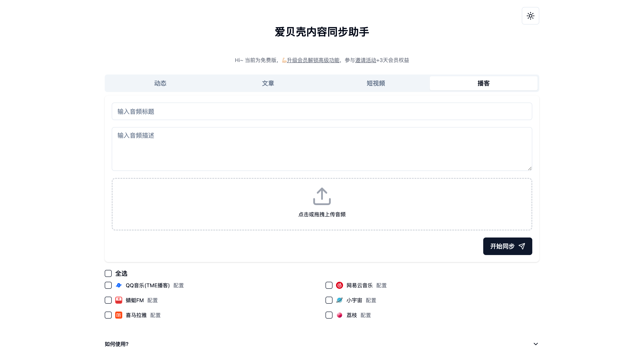Click the QQ音乐 platform logo icon
The image size is (644, 351).
119,285
